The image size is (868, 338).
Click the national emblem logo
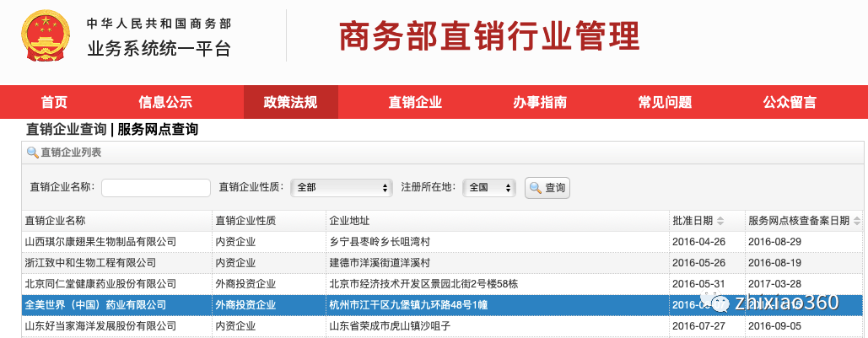(x=46, y=37)
